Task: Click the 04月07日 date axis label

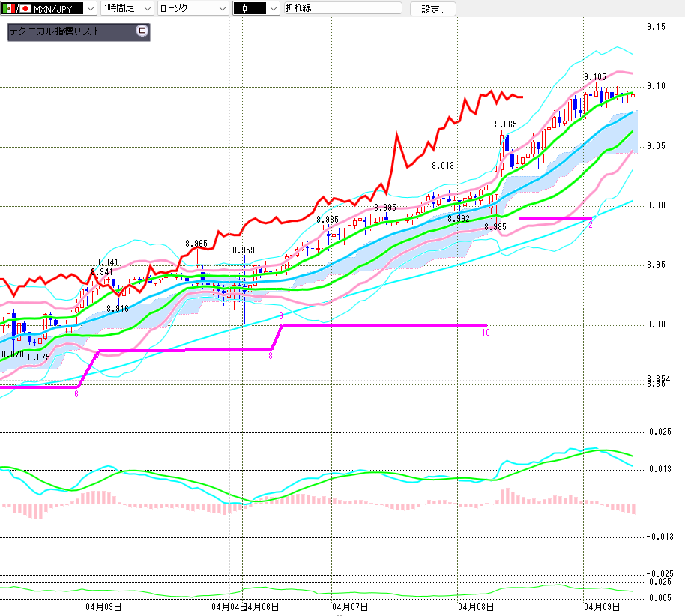Action: click(350, 606)
